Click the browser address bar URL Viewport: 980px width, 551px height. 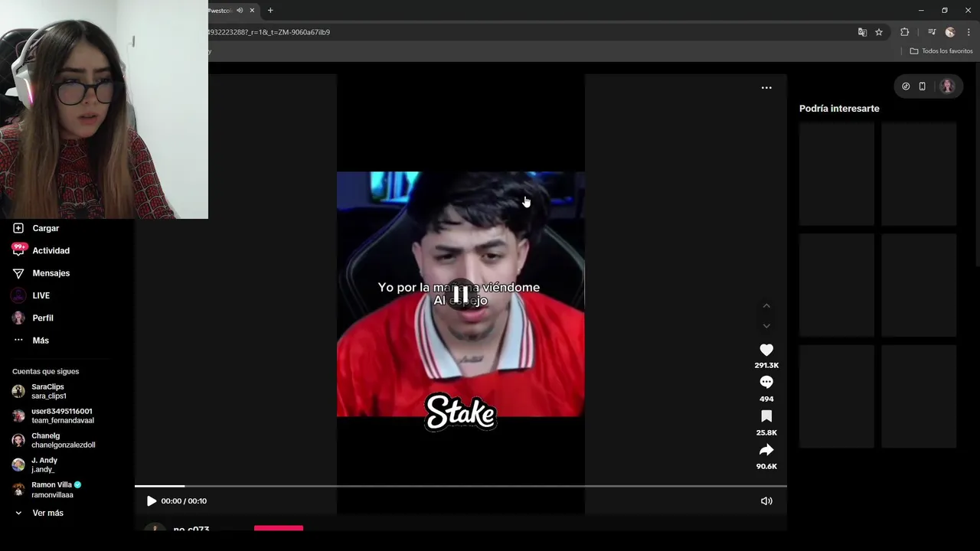pyautogui.click(x=269, y=32)
